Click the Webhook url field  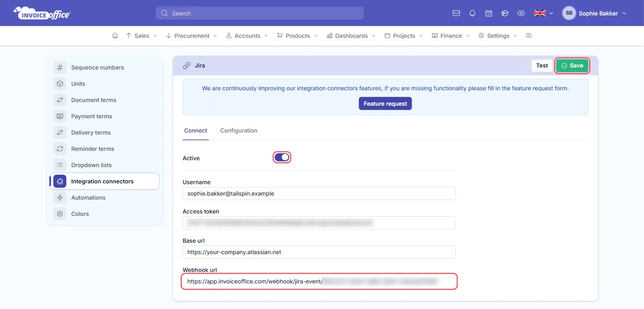click(319, 281)
